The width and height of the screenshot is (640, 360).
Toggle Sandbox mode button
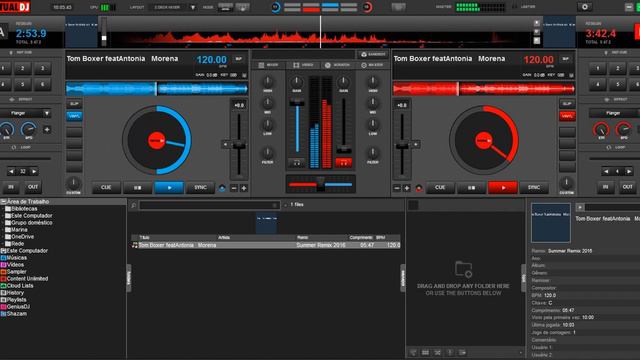click(x=373, y=54)
